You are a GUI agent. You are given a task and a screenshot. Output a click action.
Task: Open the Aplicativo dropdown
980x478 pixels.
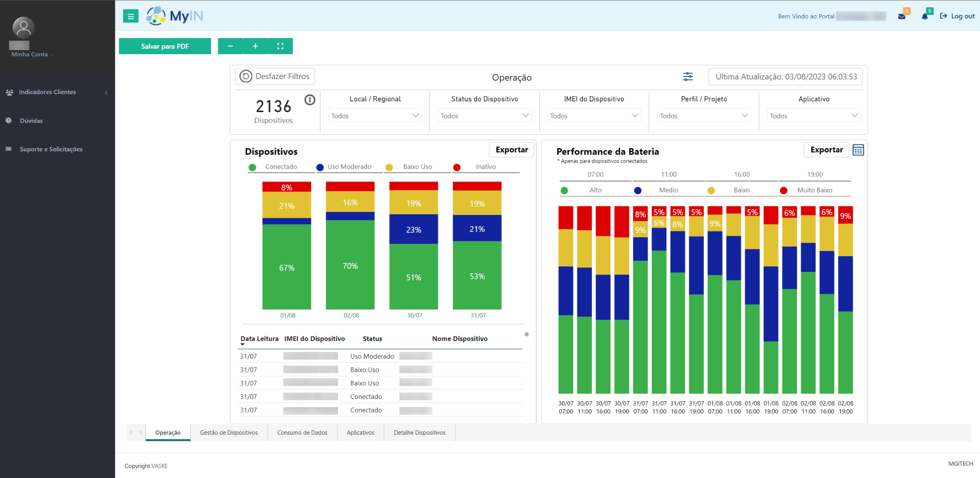(x=813, y=116)
